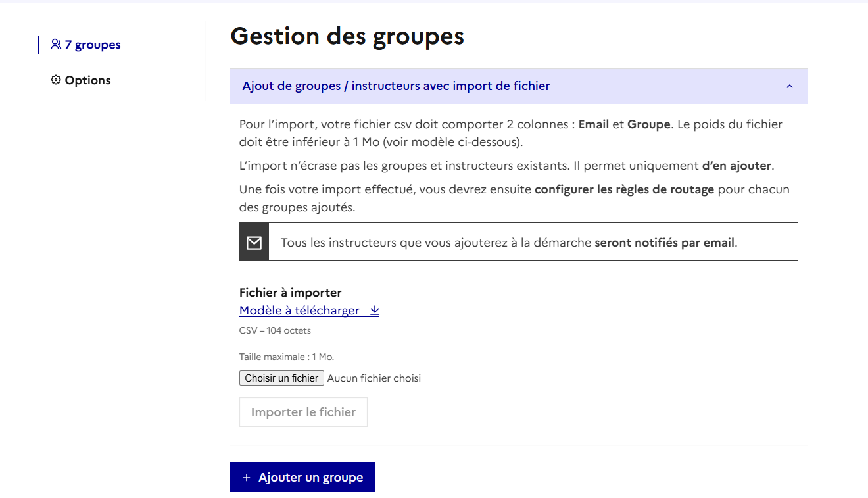This screenshot has height=498, width=868.
Task: Click the plus icon on Ajouter un groupe
Action: 247,478
